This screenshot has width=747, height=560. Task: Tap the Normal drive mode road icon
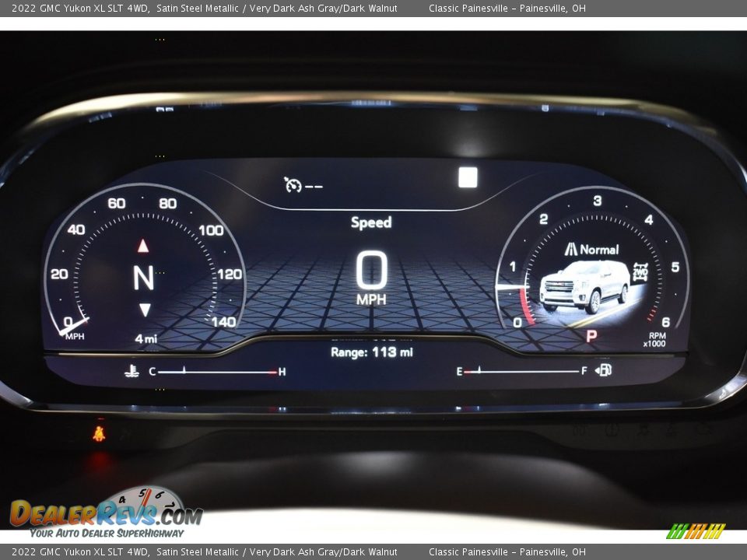(x=570, y=249)
